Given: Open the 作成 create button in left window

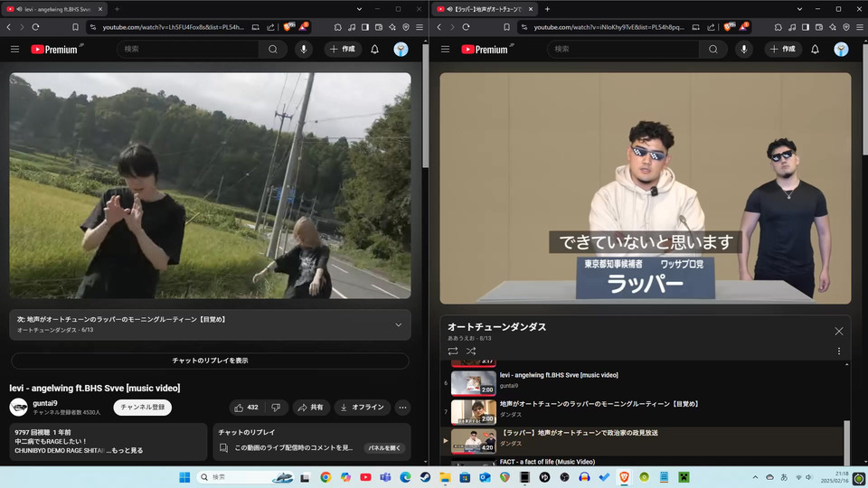Looking at the screenshot, I should (x=343, y=49).
